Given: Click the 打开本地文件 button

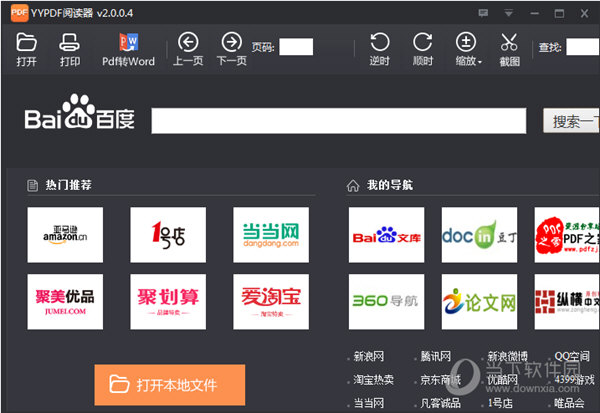Looking at the screenshot, I should click(x=170, y=385).
